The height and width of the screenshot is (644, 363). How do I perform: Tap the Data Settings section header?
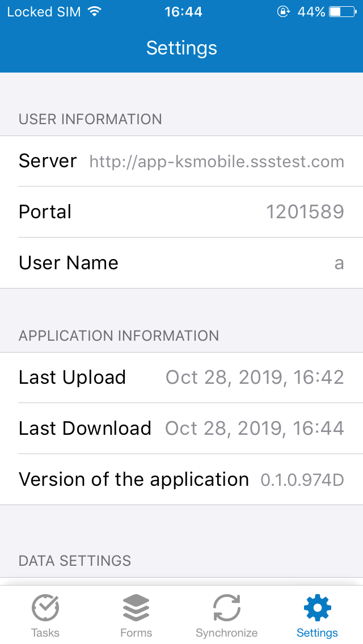pyautogui.click(x=75, y=561)
